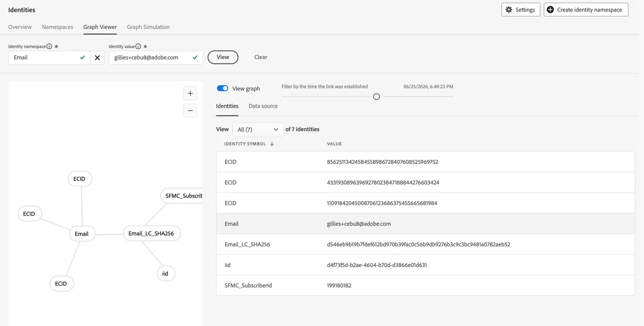Click the Clear button
Screen dimensions: 644x326
pos(261,57)
